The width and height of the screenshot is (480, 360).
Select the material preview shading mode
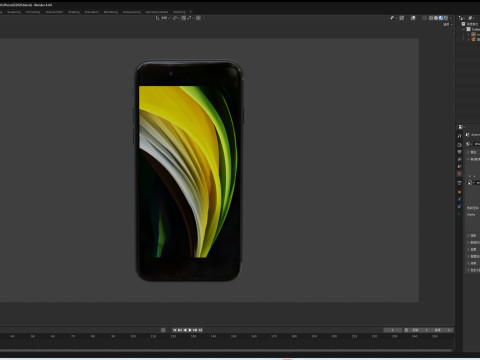click(x=441, y=18)
